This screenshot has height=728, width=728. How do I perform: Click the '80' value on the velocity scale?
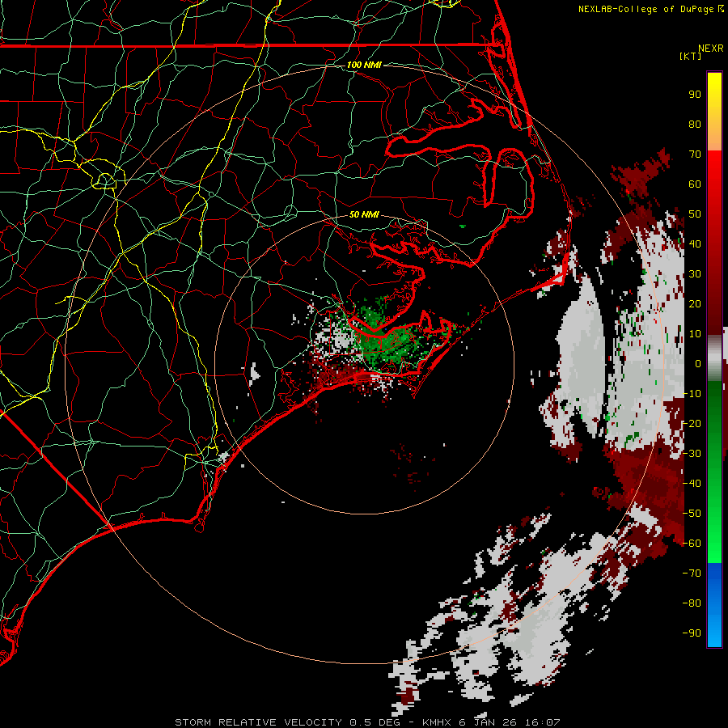click(695, 125)
